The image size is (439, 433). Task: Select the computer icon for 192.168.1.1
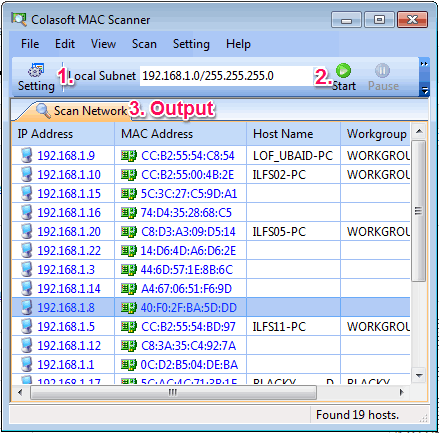tap(26, 364)
